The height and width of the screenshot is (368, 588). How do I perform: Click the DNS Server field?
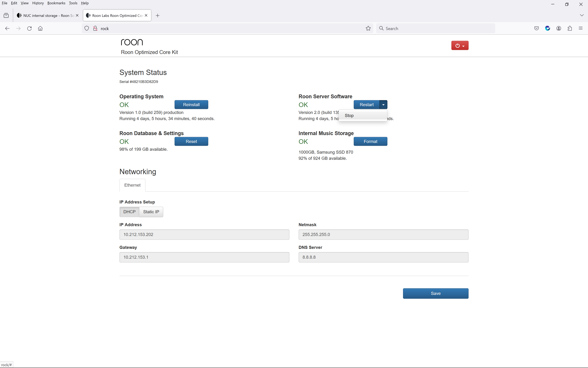(383, 257)
